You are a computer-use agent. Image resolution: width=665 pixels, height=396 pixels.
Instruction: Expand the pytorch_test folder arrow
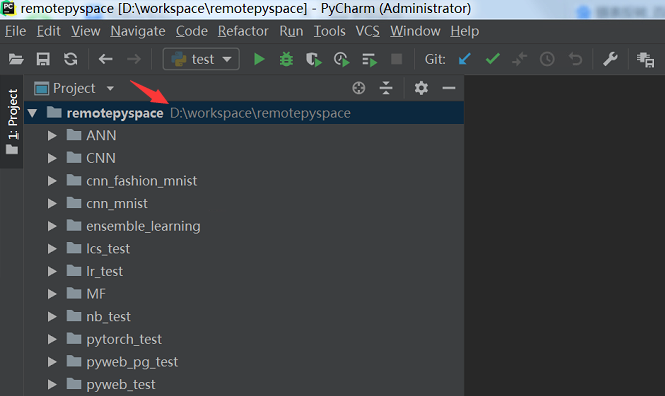[x=52, y=339]
